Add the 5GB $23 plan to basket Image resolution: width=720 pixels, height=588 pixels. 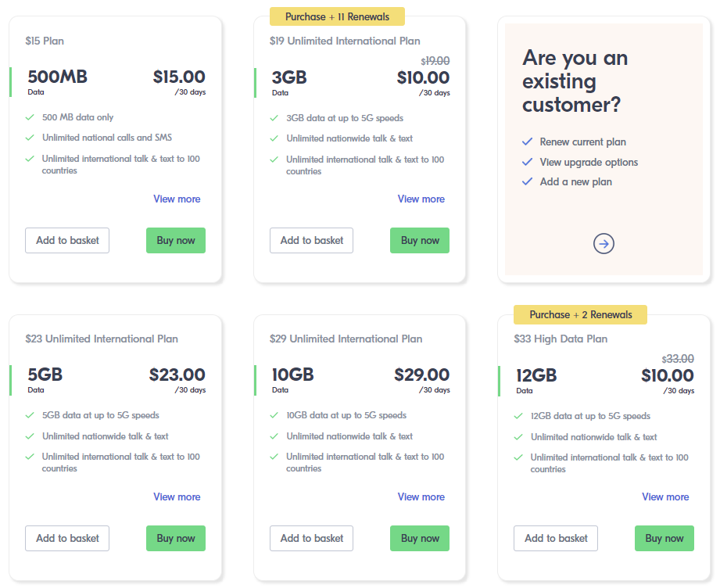tap(67, 538)
